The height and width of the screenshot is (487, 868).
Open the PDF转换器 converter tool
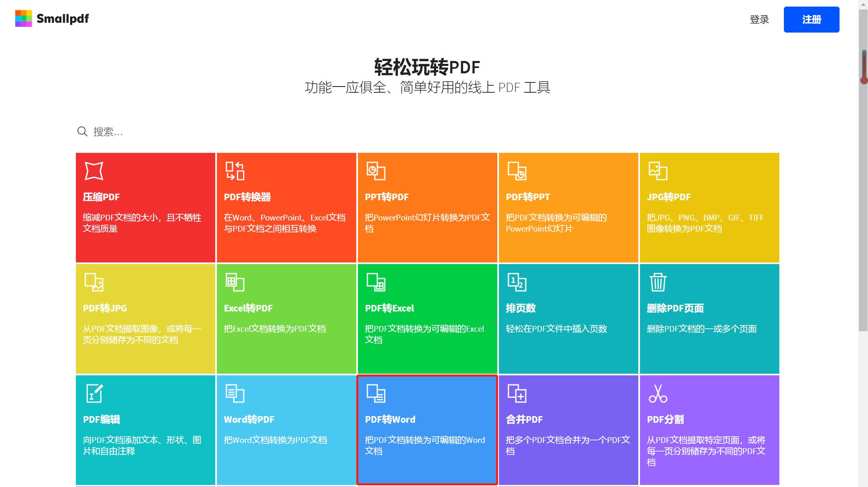235,171
